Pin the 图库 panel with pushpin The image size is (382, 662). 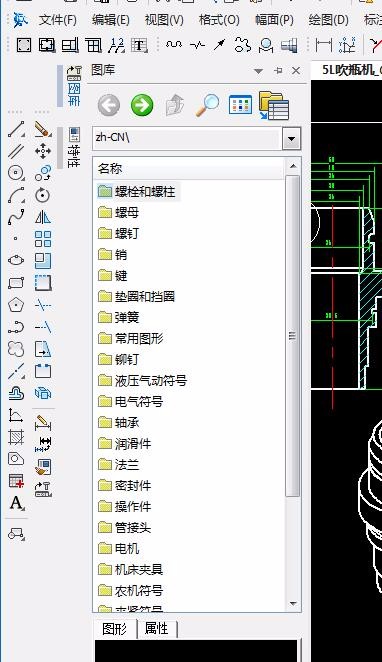(278, 71)
